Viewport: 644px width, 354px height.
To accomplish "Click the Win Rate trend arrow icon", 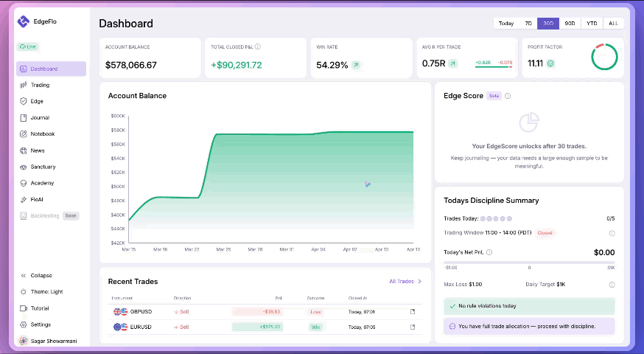I will [356, 65].
